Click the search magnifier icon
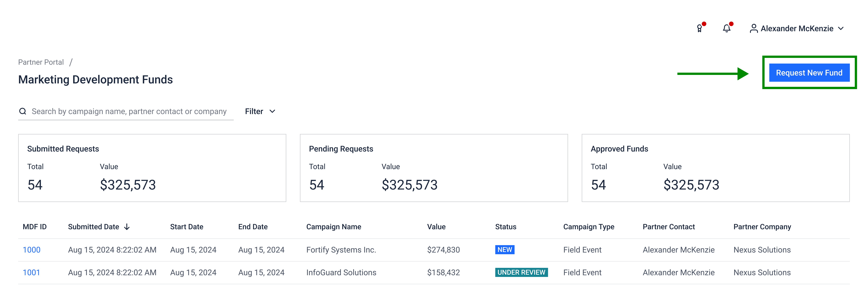The width and height of the screenshot is (868, 286). tap(23, 112)
